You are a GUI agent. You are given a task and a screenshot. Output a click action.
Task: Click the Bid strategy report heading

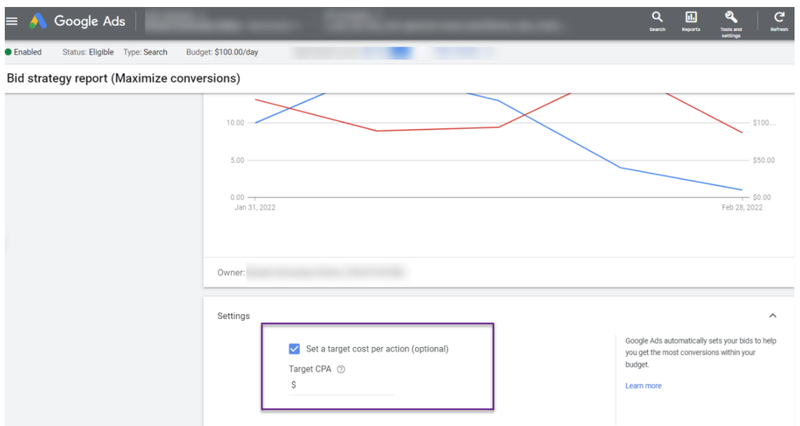123,79
